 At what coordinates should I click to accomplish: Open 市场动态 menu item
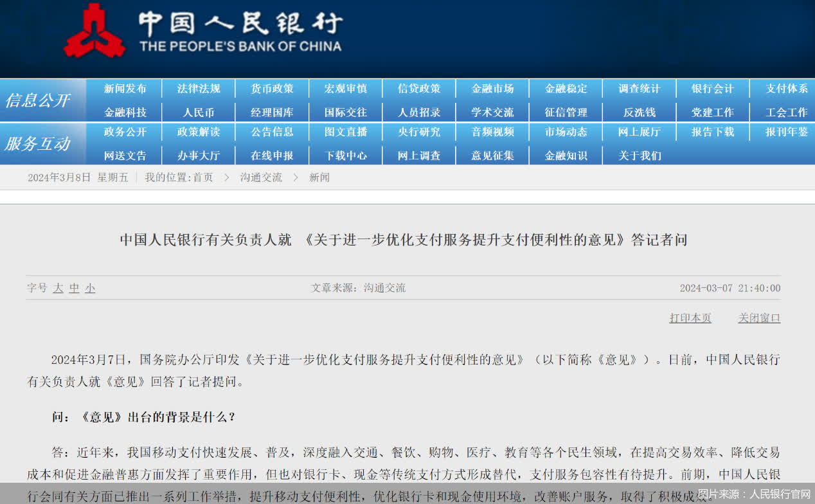coord(566,132)
